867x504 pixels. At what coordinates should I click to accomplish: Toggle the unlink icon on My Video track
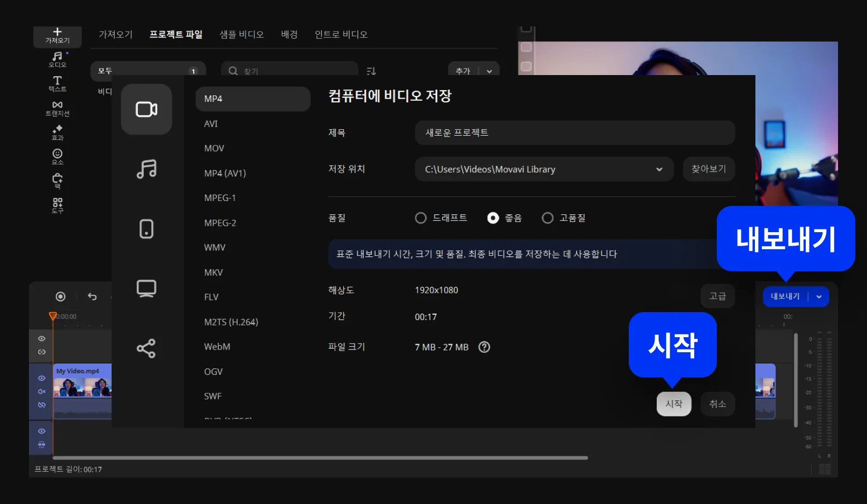point(41,405)
